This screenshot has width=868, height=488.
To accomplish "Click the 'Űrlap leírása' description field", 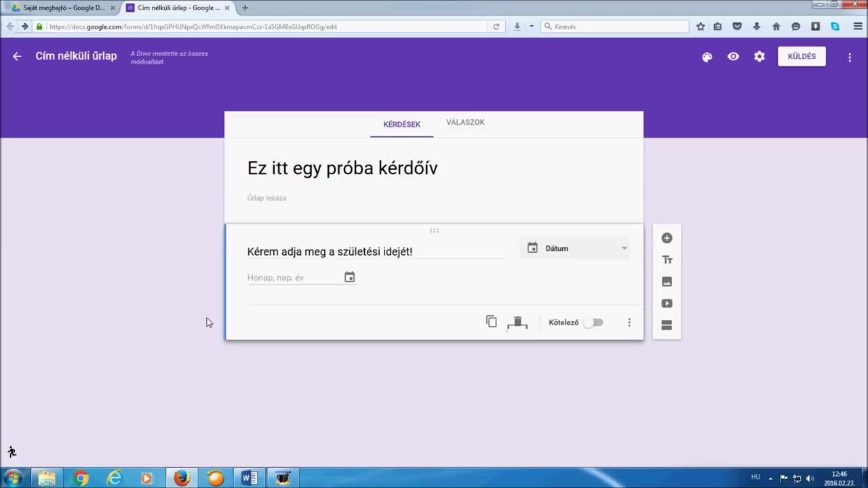I will (x=267, y=198).
